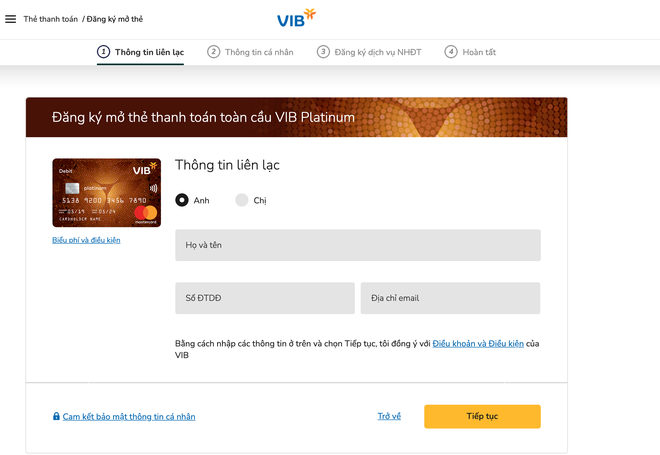Switch to Thông tin cá nhân step
This screenshot has height=455, width=660.
[x=259, y=52]
